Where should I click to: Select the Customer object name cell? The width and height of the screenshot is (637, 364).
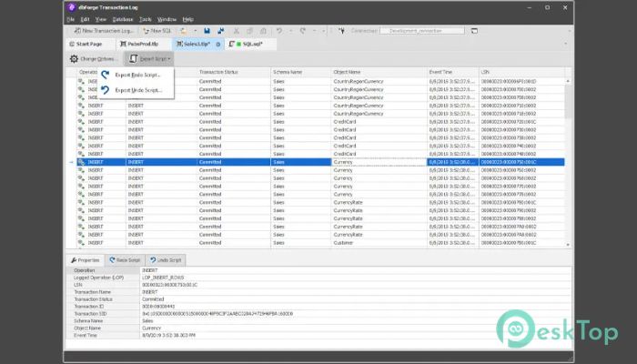click(379, 243)
